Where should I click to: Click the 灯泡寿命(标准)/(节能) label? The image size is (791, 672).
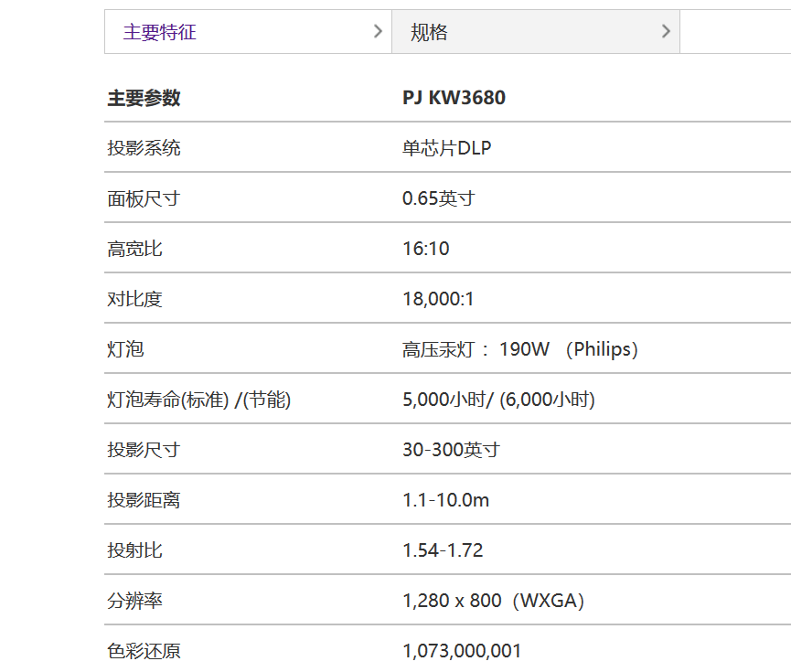[198, 400]
